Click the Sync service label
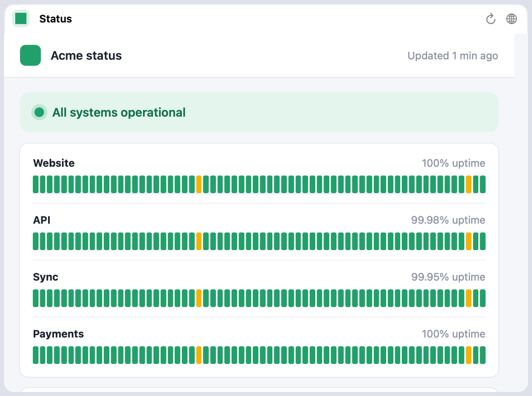The height and width of the screenshot is (396, 532). click(x=45, y=277)
